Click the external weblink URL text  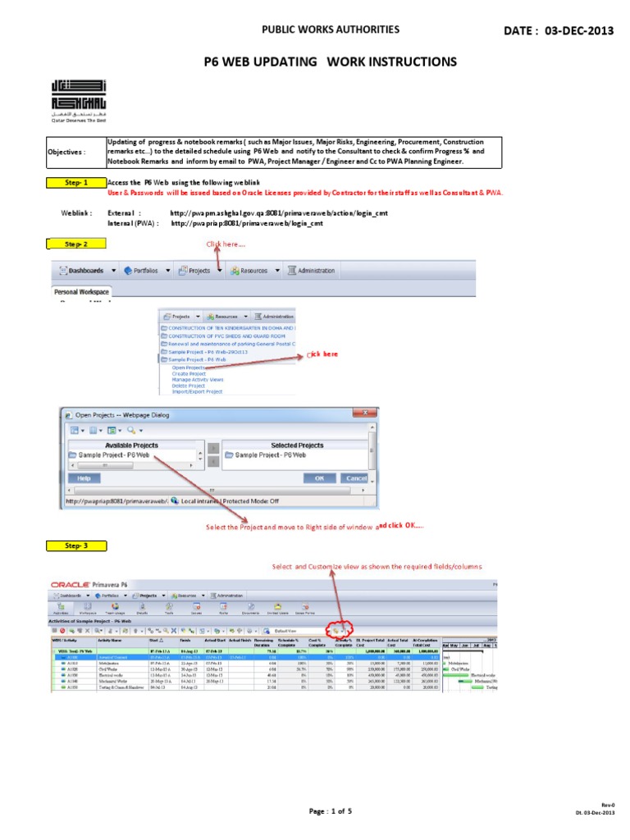(x=279, y=213)
